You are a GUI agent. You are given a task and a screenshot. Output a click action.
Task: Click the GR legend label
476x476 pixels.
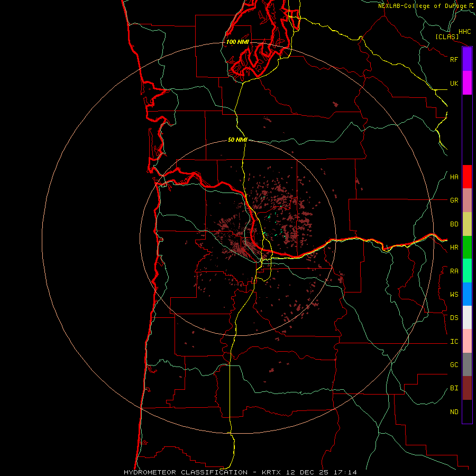tap(454, 200)
